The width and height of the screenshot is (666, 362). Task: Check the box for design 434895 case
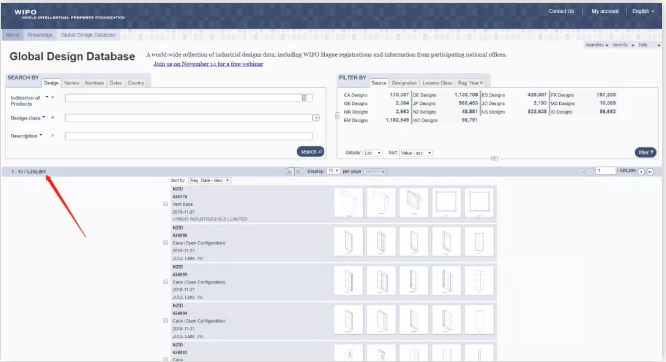[x=166, y=282]
